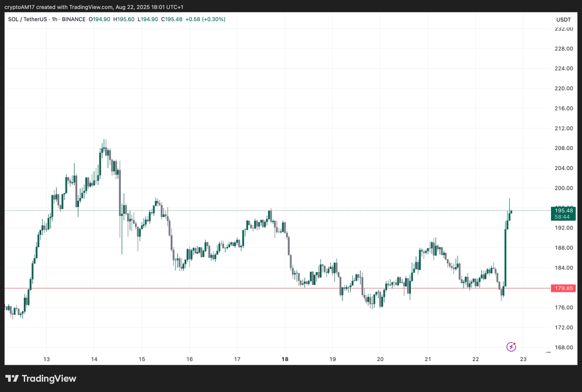Viewport: 582px width, 392px height.
Task: Click the 172.00 price axis label
Action: coord(563,327)
